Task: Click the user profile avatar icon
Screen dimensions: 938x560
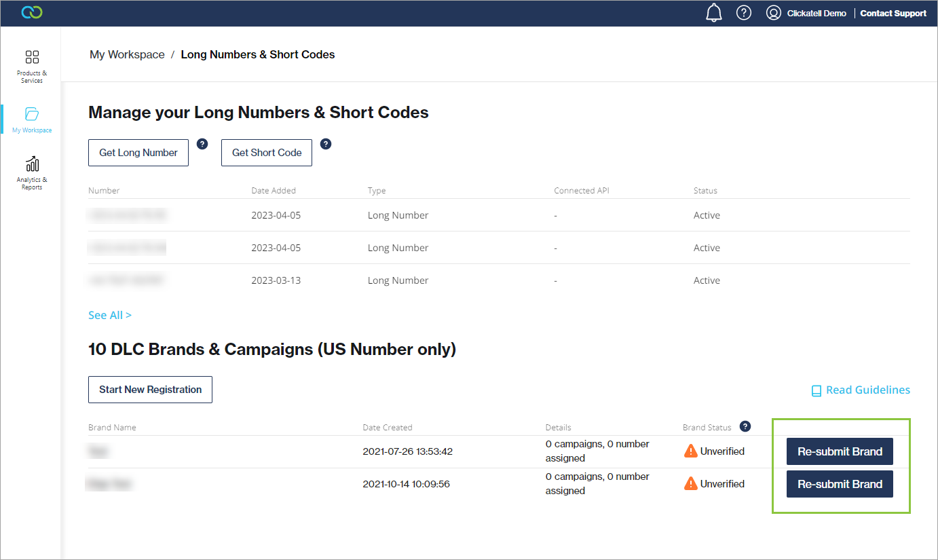Action: (x=773, y=13)
